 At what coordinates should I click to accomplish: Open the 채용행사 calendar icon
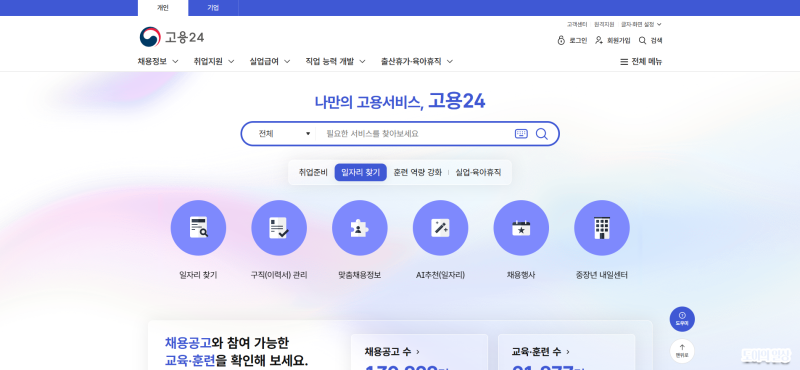pos(521,228)
